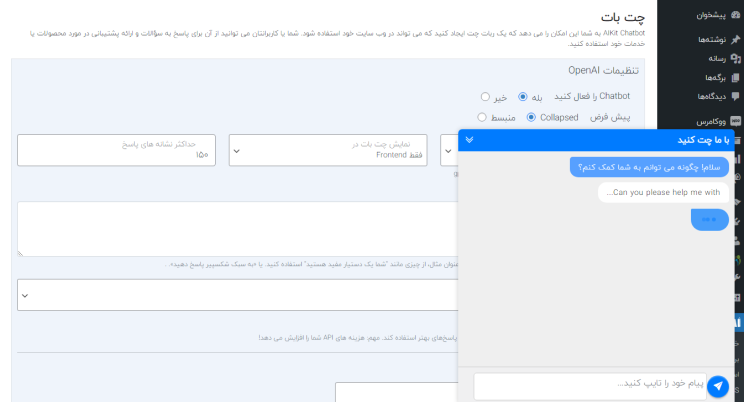Open the 'نمایش چت بات در' dropdown

pos(329,150)
